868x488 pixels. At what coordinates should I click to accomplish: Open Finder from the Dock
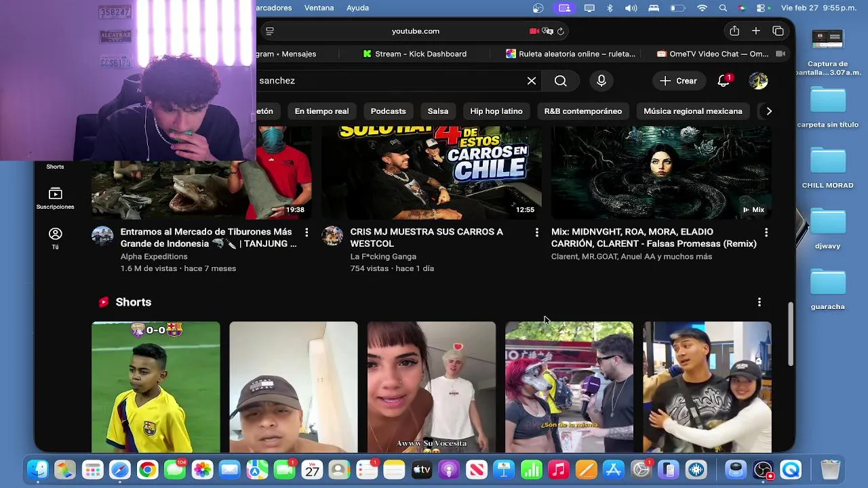(37, 469)
